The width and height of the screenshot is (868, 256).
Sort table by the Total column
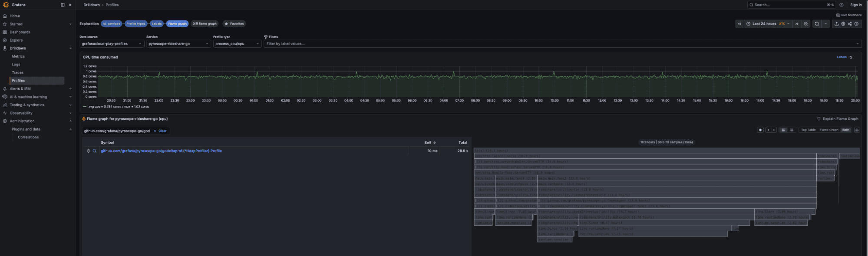click(463, 143)
